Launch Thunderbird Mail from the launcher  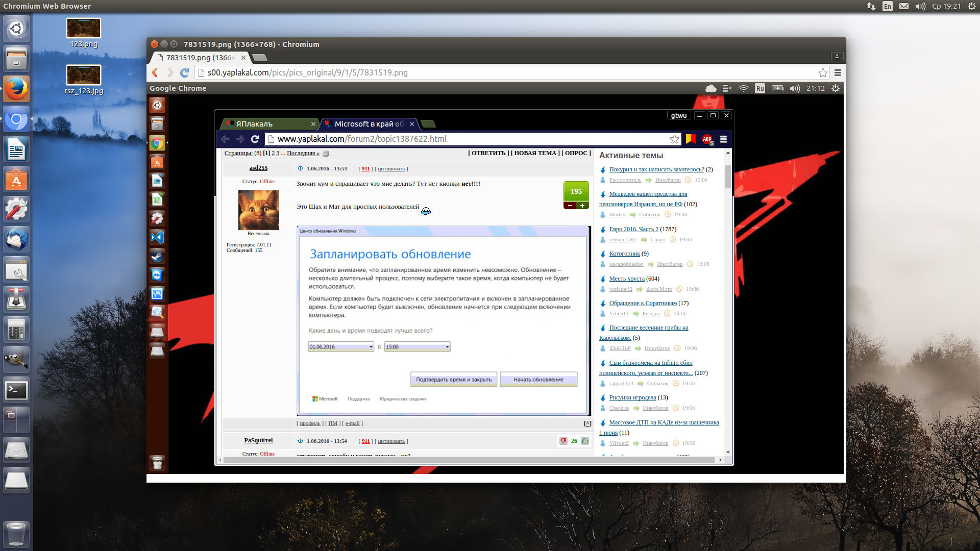[16, 240]
